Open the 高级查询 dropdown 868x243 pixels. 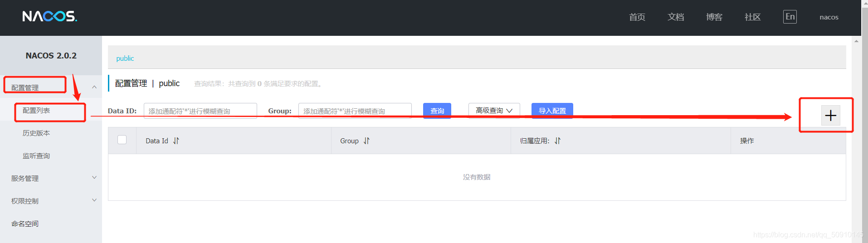tap(494, 111)
